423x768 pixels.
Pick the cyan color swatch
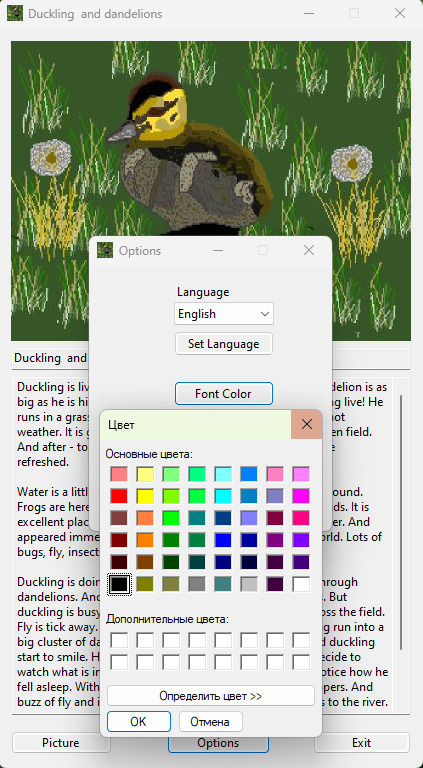pos(223,496)
